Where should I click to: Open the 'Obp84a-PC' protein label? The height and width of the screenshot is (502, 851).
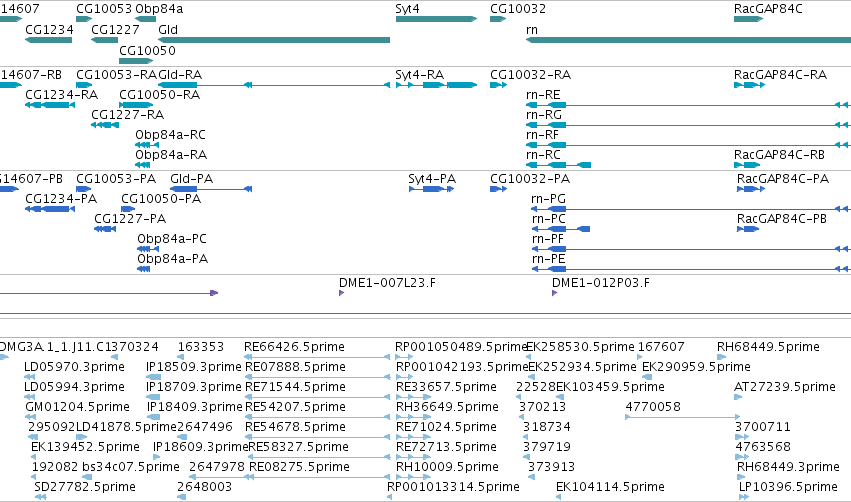172,239
